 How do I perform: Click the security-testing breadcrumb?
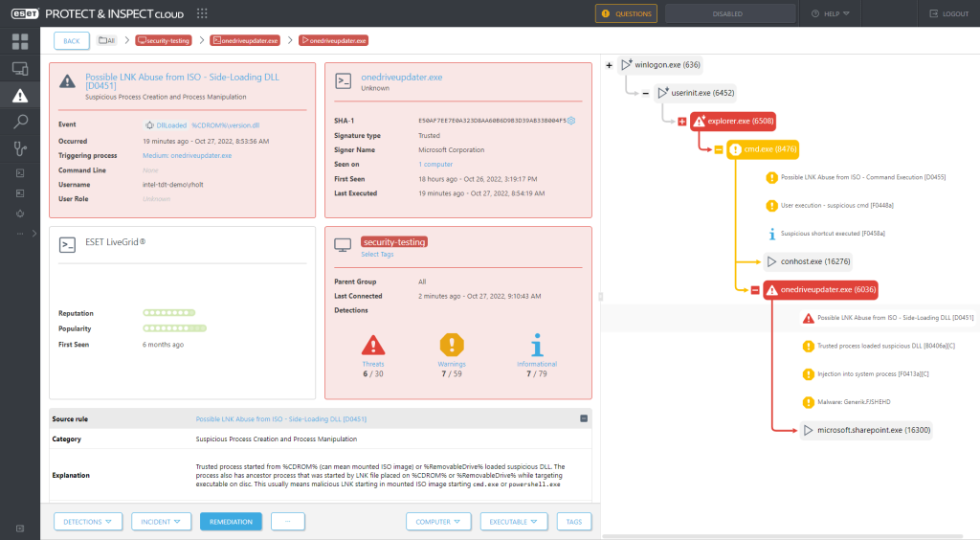click(x=164, y=40)
